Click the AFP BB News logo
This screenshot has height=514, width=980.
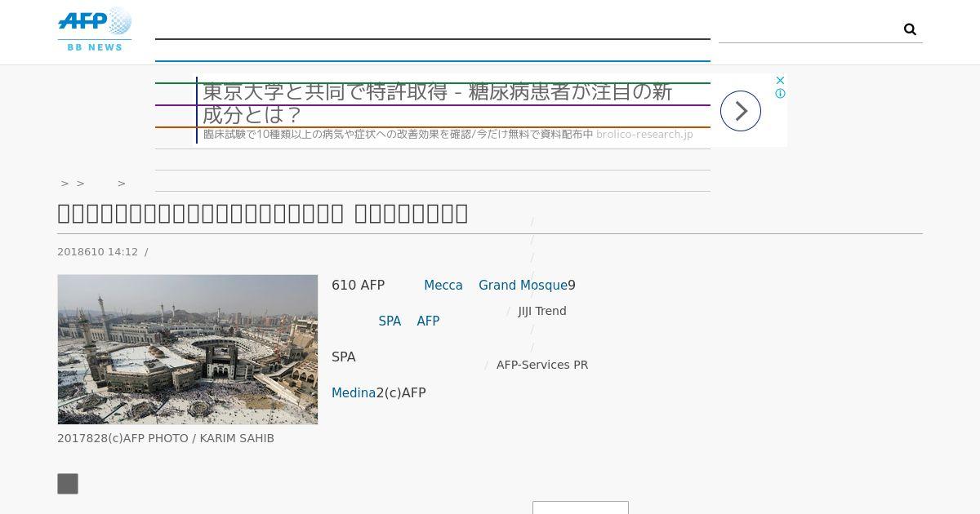click(x=95, y=30)
